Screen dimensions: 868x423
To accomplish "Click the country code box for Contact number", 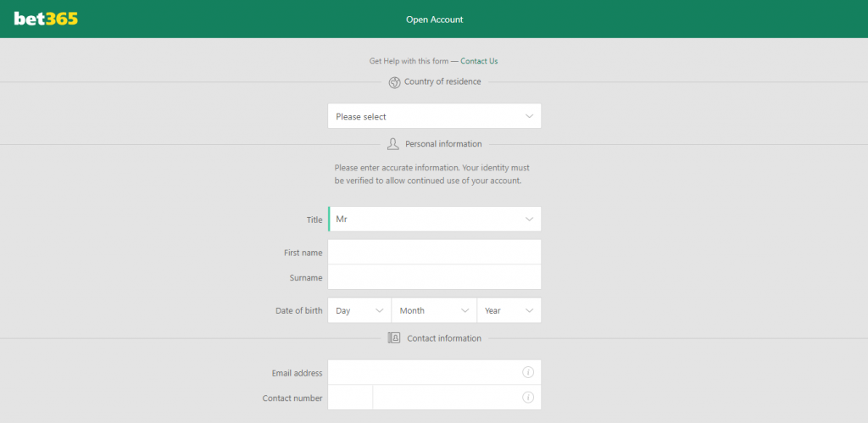I will (350, 397).
